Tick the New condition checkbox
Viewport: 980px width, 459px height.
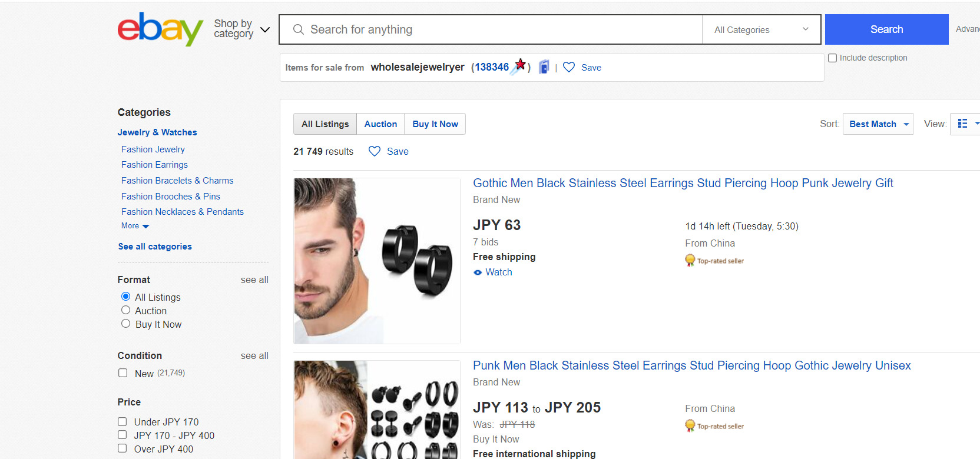point(122,373)
